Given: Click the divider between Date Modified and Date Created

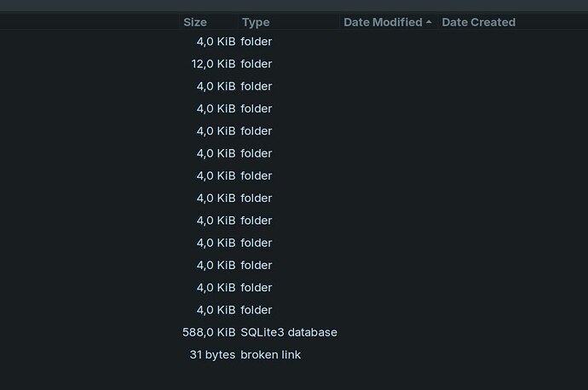Looking at the screenshot, I should (438, 22).
